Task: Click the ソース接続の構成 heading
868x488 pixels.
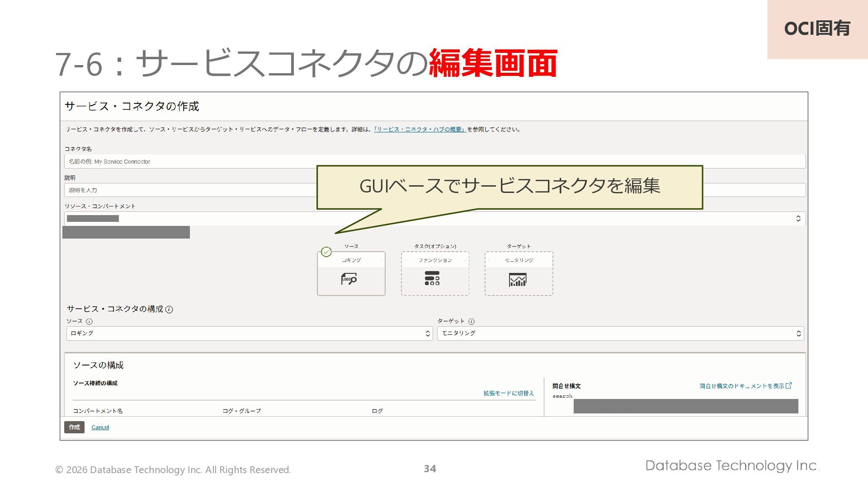Action: pos(95,383)
